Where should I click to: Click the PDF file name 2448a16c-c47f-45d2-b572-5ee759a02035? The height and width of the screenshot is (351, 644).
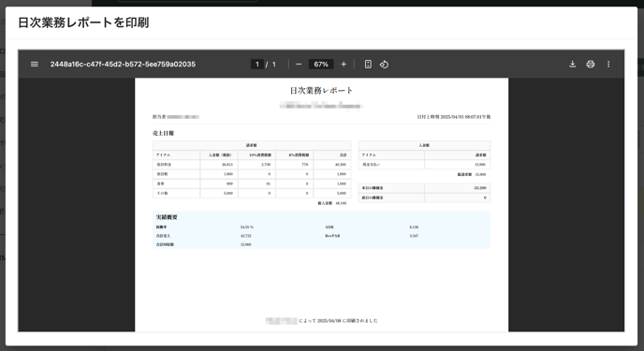click(123, 64)
